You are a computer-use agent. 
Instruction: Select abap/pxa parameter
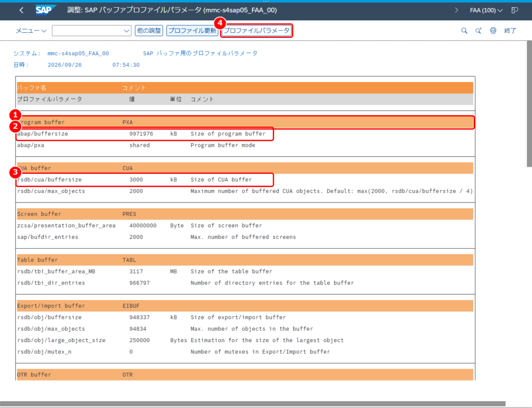coord(31,145)
